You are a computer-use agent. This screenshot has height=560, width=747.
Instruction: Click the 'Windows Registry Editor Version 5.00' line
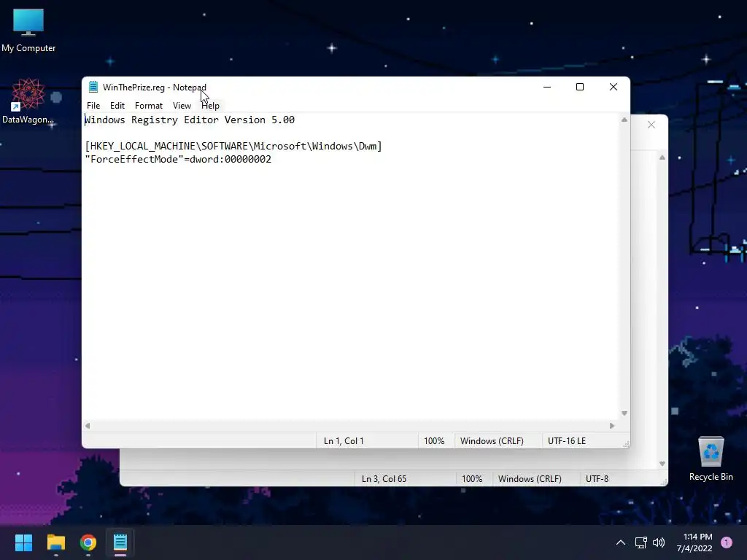point(190,120)
